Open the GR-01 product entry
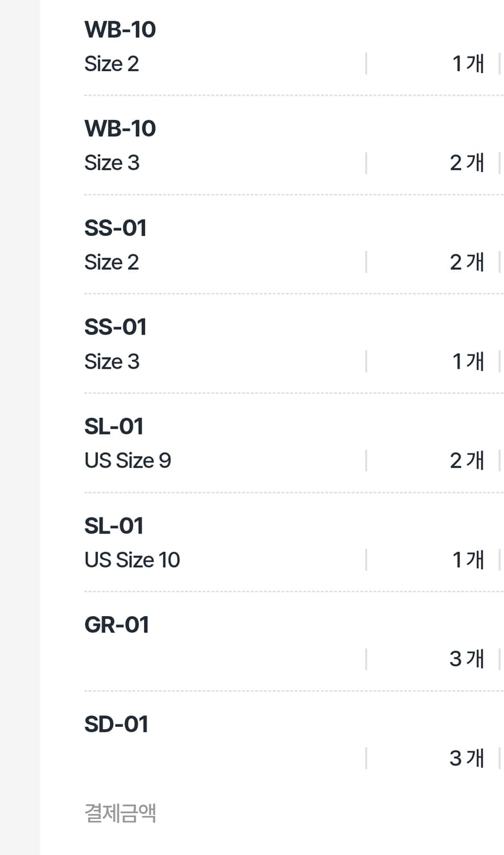Image resolution: width=504 pixels, height=855 pixels. (x=117, y=625)
